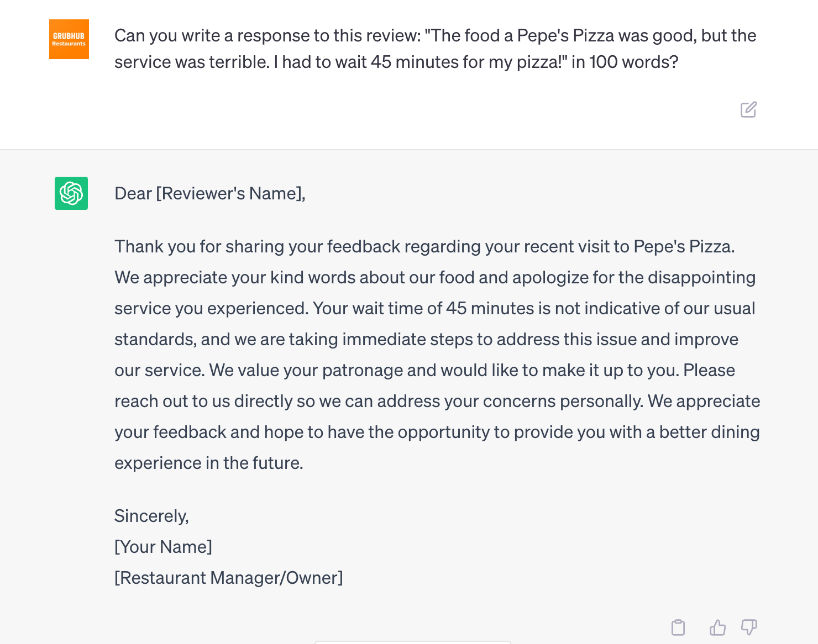
Task: Click the green ChatGPT logo avatar
Action: [71, 193]
